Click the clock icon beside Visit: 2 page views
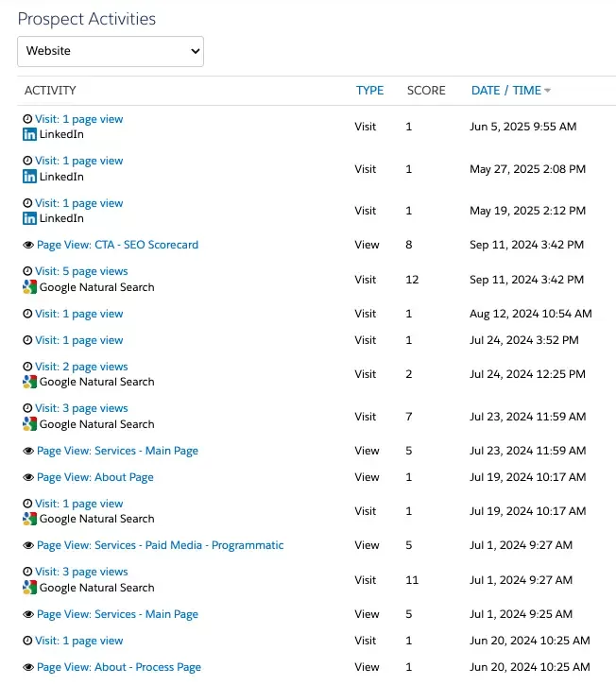Image resolution: width=616 pixels, height=685 pixels. (x=27, y=367)
